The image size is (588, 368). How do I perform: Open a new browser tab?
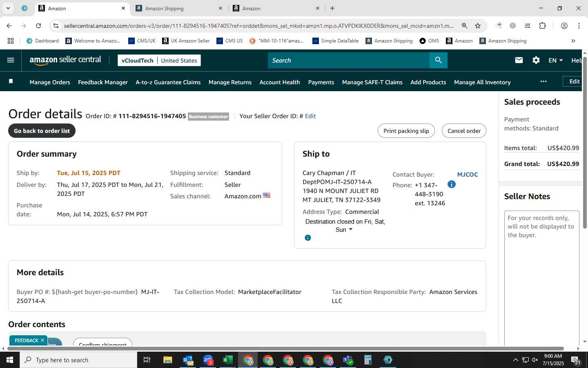(x=332, y=8)
